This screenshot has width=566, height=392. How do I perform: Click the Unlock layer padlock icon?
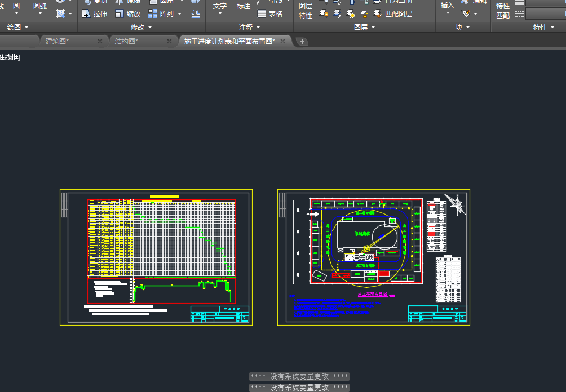click(364, 14)
